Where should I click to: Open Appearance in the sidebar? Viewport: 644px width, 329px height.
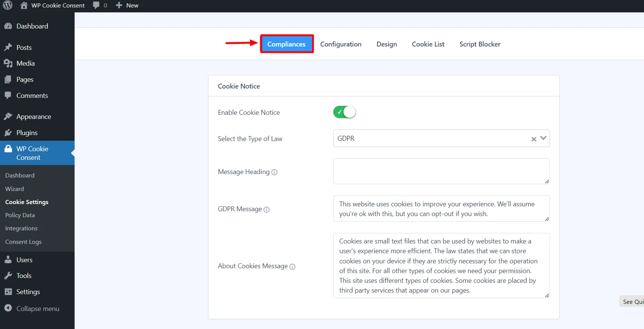(33, 117)
